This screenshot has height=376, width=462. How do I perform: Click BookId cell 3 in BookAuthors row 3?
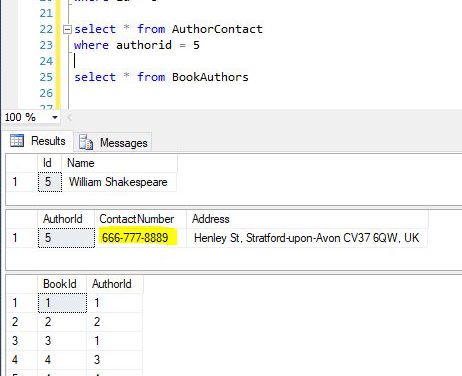[x=62, y=341]
